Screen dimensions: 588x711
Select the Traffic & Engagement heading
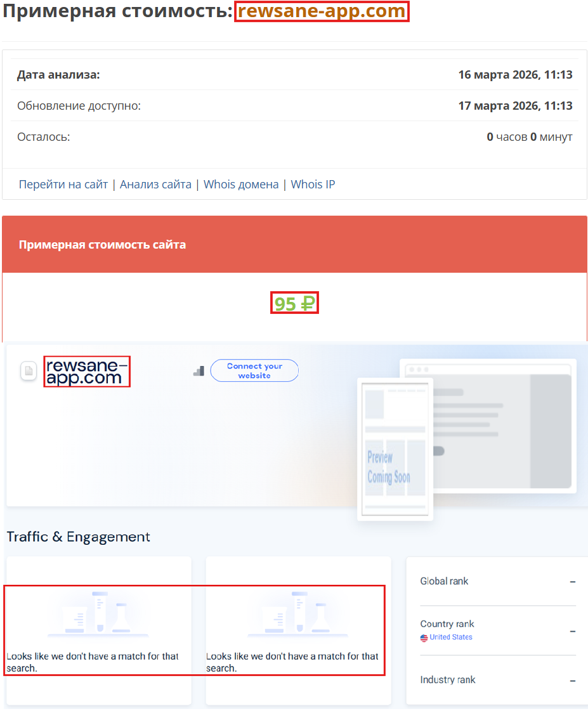(x=77, y=536)
